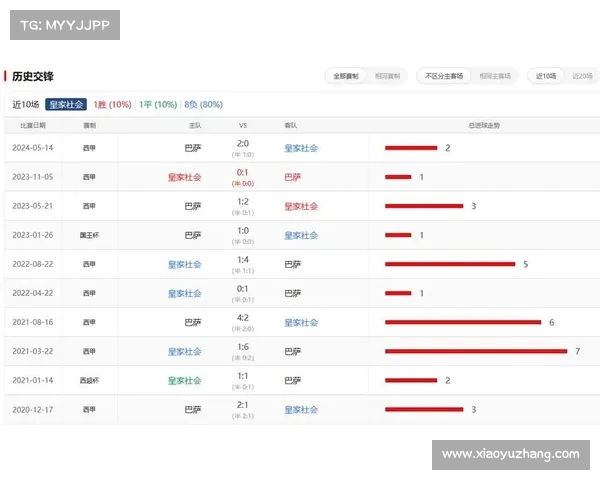The width and height of the screenshot is (600, 480).
Task: Select the 不区分主客场 option
Action: 444,76
